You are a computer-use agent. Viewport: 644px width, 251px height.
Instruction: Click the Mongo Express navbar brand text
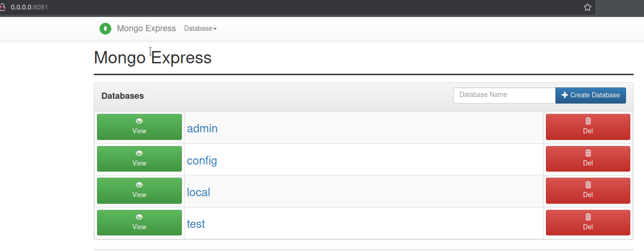pyautogui.click(x=146, y=28)
